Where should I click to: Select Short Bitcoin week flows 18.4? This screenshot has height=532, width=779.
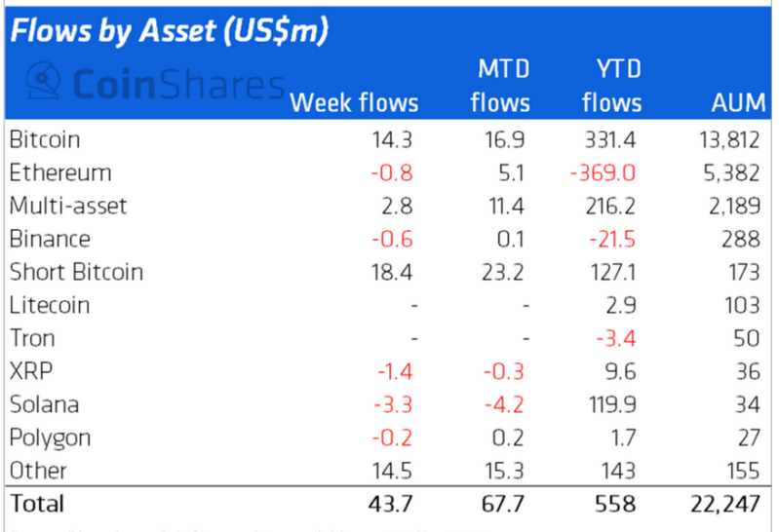[392, 273]
